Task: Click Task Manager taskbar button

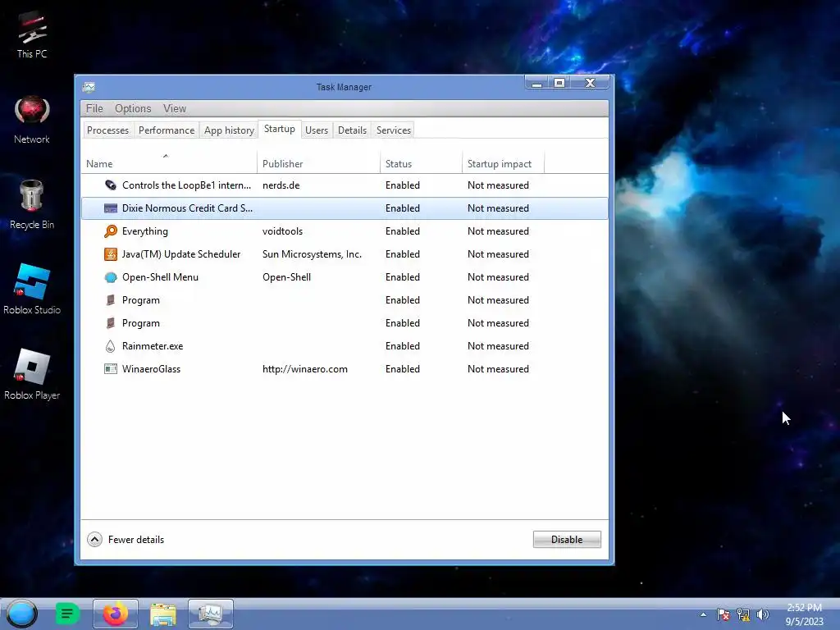Action: point(211,614)
